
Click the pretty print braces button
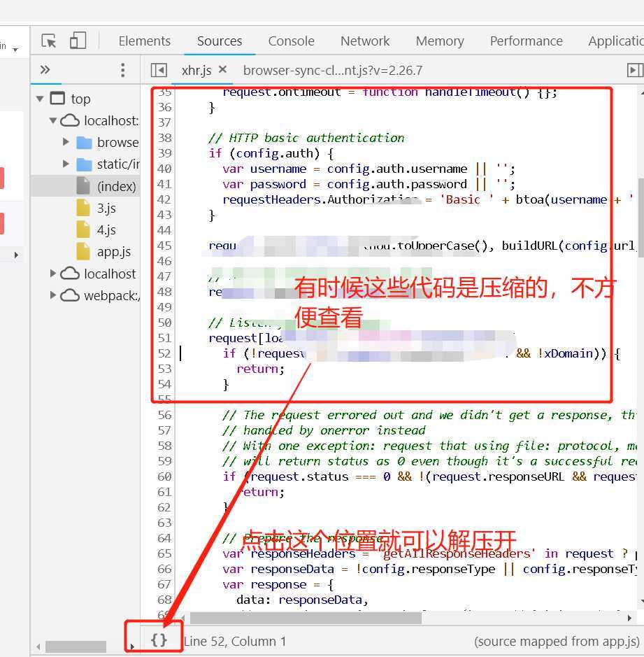pyautogui.click(x=159, y=640)
